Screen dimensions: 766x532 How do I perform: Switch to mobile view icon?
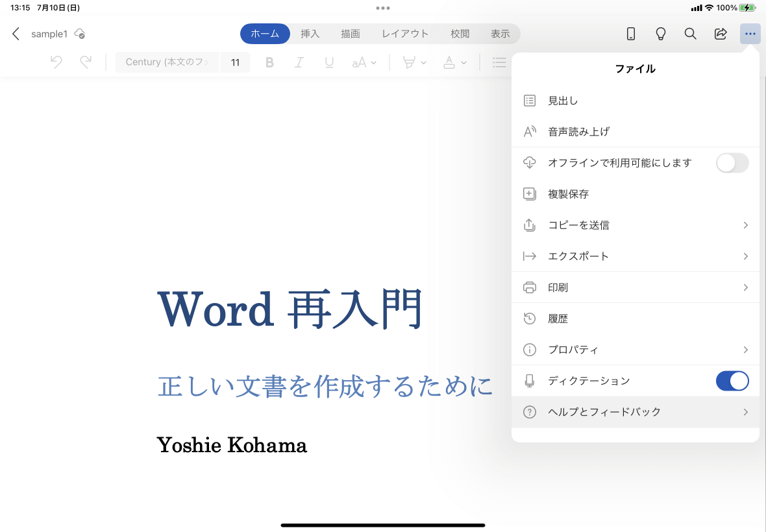631,34
